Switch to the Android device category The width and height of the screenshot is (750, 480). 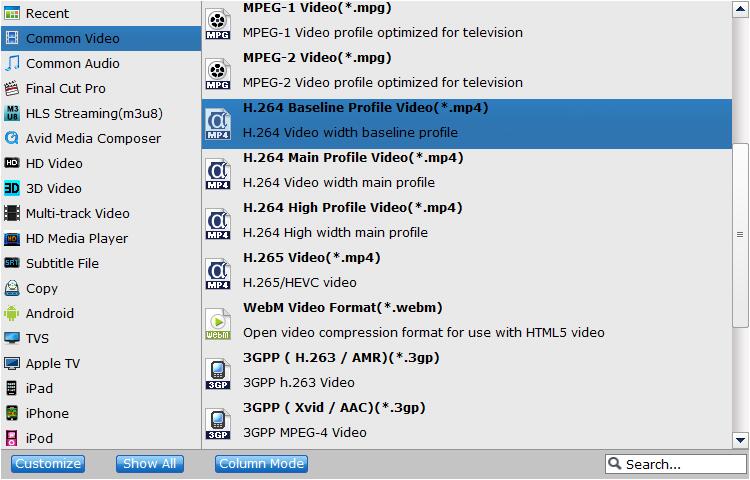101,313
